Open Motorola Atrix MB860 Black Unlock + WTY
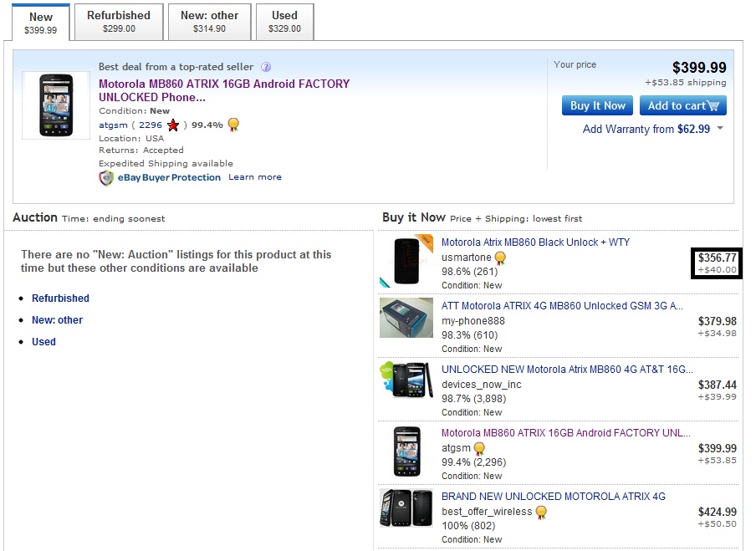 (536, 242)
